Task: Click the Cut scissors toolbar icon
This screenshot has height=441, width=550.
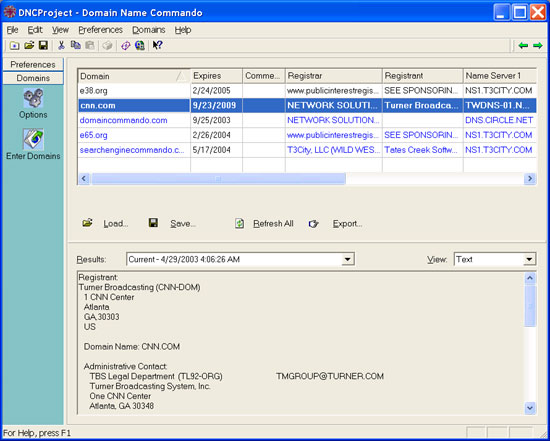Action: pyautogui.click(x=61, y=45)
